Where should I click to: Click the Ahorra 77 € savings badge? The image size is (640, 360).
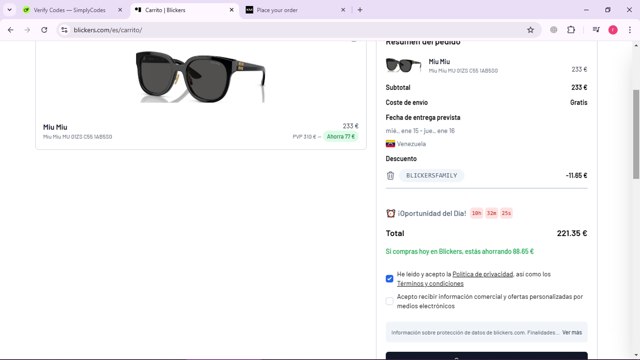341,136
